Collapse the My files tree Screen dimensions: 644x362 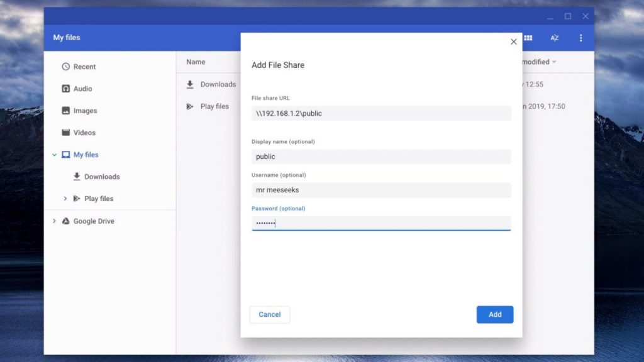pyautogui.click(x=54, y=155)
